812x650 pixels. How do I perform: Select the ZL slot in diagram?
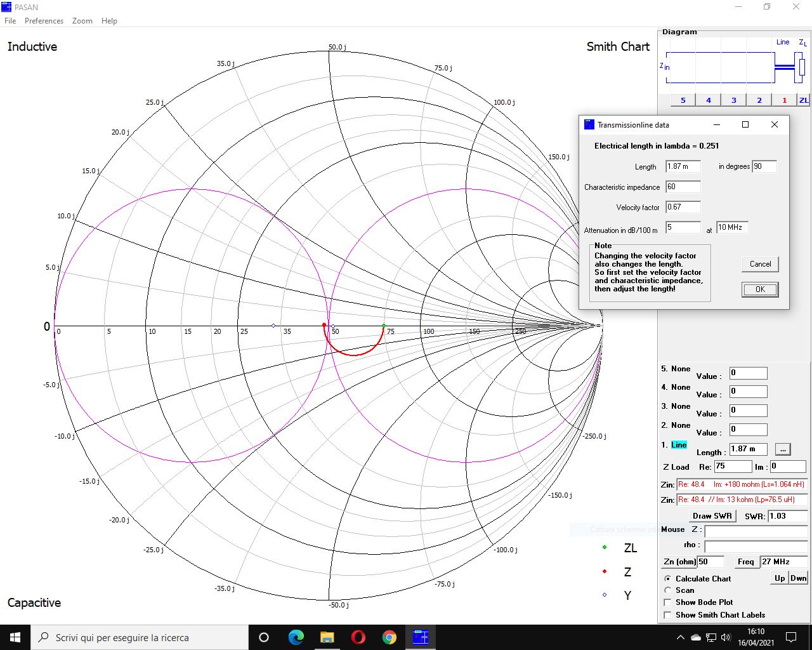tap(804, 100)
